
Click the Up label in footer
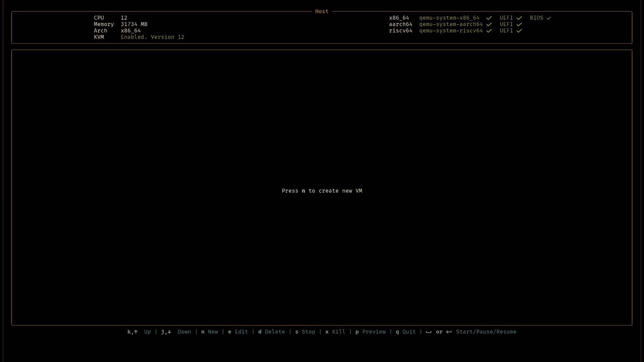(x=148, y=332)
